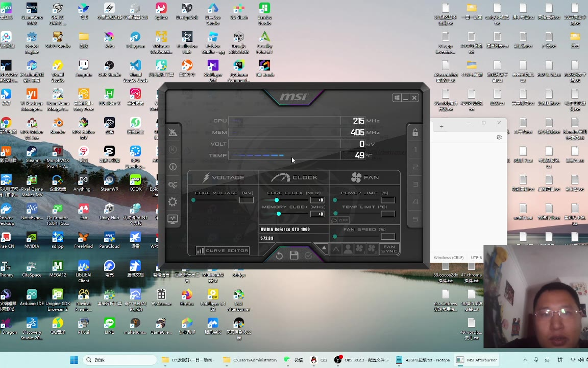Open the FreeMind desktop shortcut

[84, 240]
